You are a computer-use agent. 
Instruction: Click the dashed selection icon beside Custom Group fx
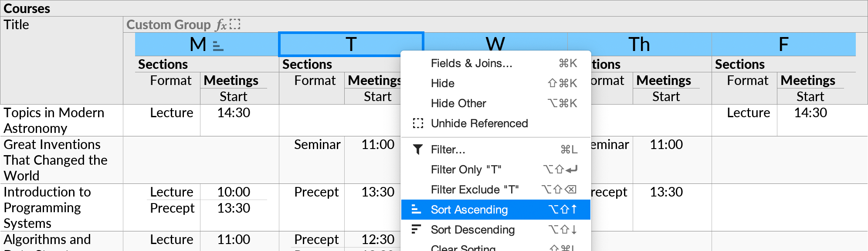[236, 25]
